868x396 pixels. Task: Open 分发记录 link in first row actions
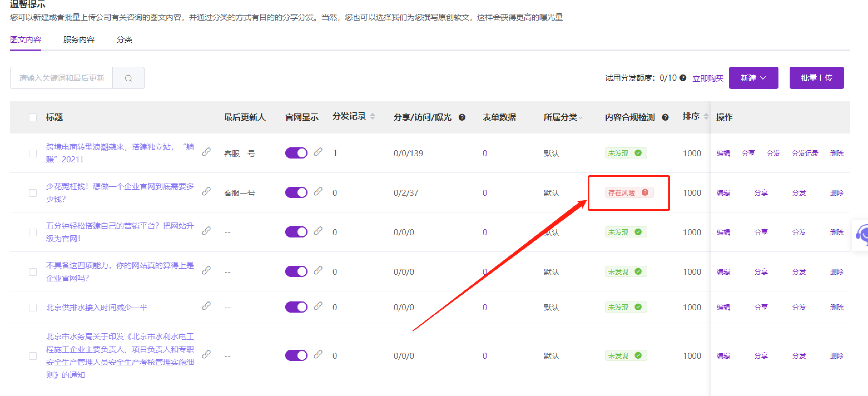click(805, 153)
